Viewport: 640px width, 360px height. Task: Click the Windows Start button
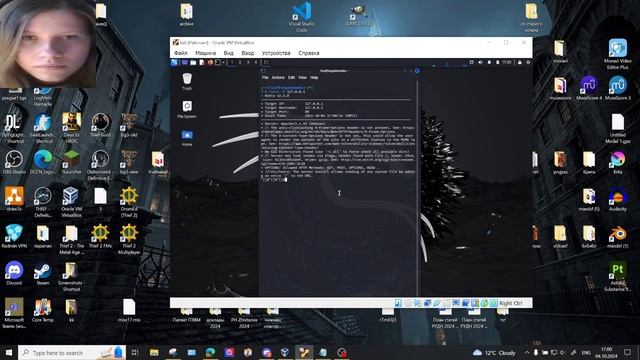pos(9,352)
